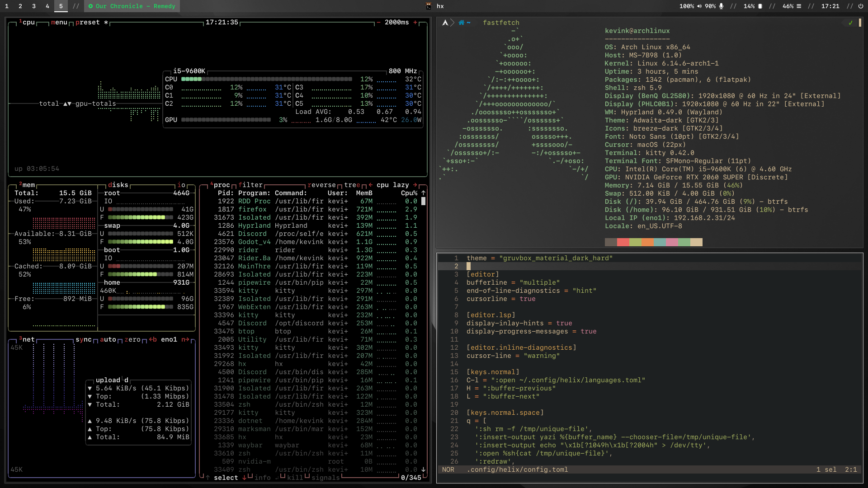Click kill in the btop footer

click(295, 478)
